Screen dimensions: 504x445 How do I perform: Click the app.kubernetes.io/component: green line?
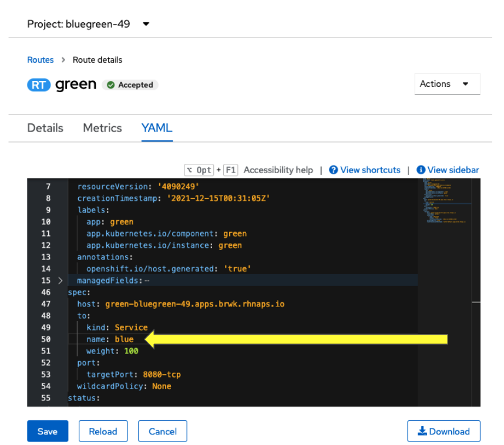(166, 234)
